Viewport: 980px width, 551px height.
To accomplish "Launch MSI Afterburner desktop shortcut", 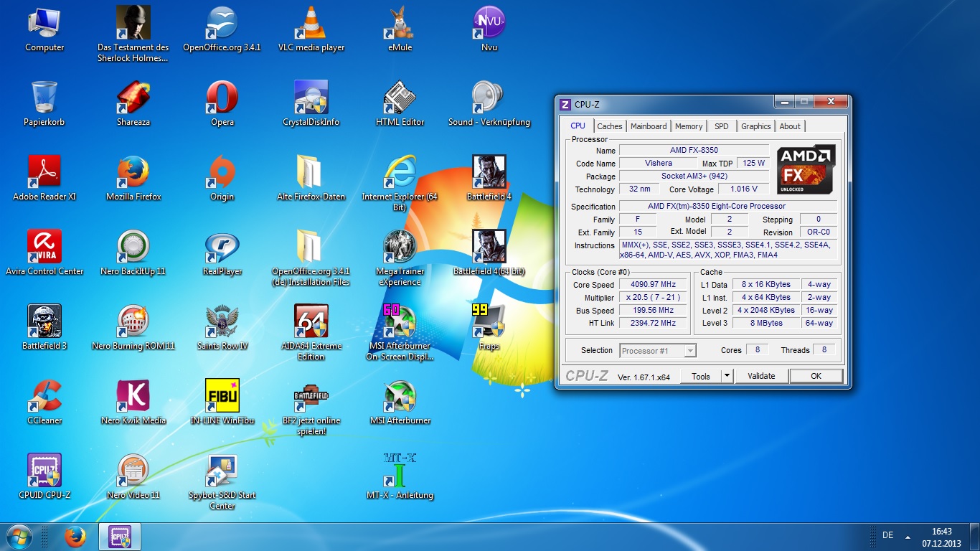I will coord(400,397).
